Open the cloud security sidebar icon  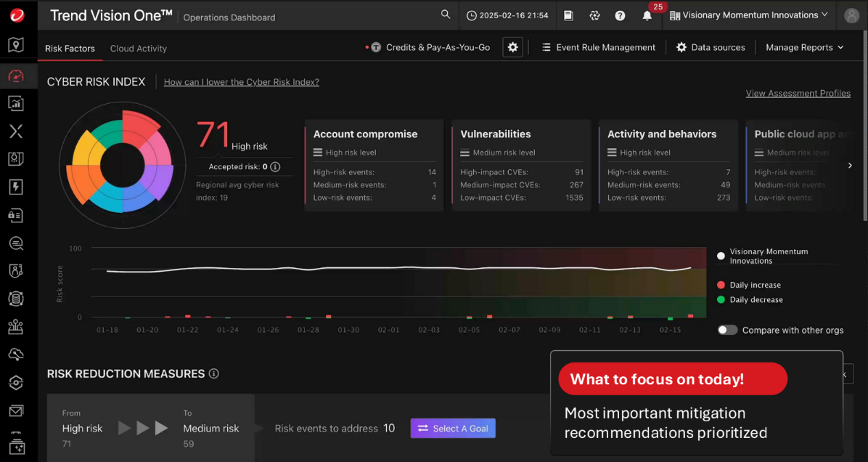pos(16,354)
